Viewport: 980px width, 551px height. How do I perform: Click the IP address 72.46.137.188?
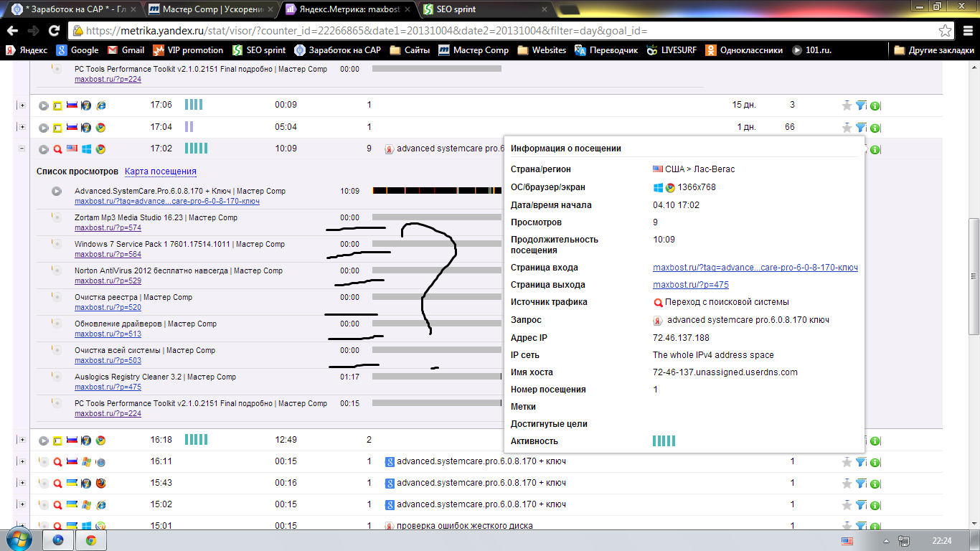pos(681,338)
